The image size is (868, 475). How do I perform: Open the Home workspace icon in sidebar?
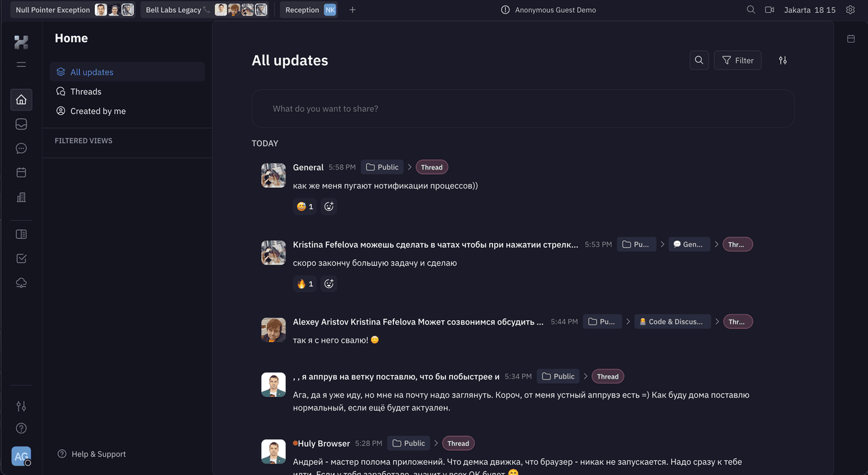[21, 100]
